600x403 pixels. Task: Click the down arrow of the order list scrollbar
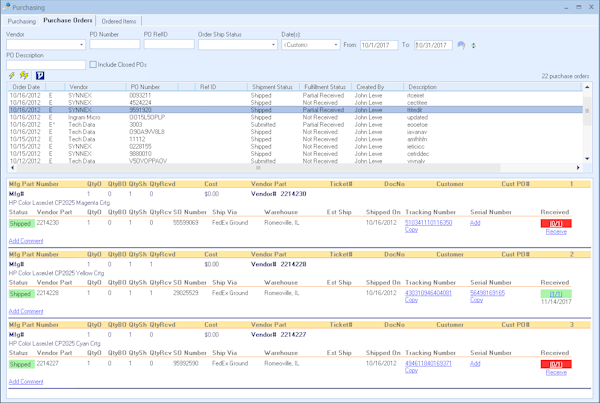[587, 158]
